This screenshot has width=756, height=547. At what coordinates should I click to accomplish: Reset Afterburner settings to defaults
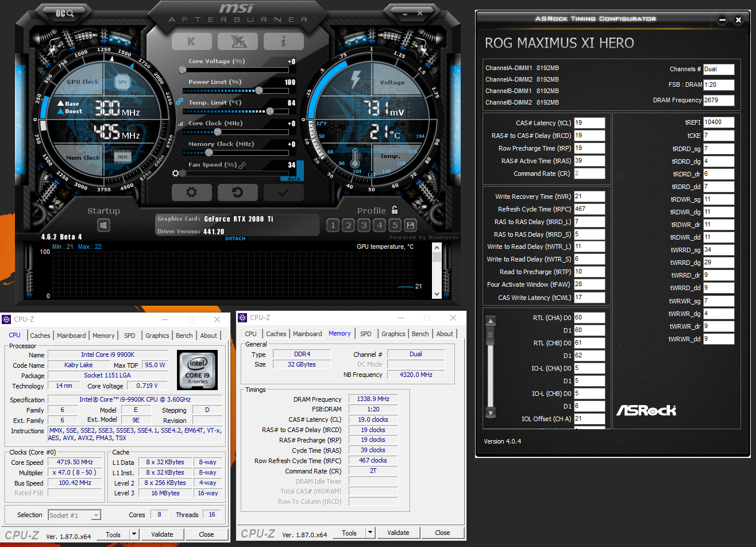point(237,192)
